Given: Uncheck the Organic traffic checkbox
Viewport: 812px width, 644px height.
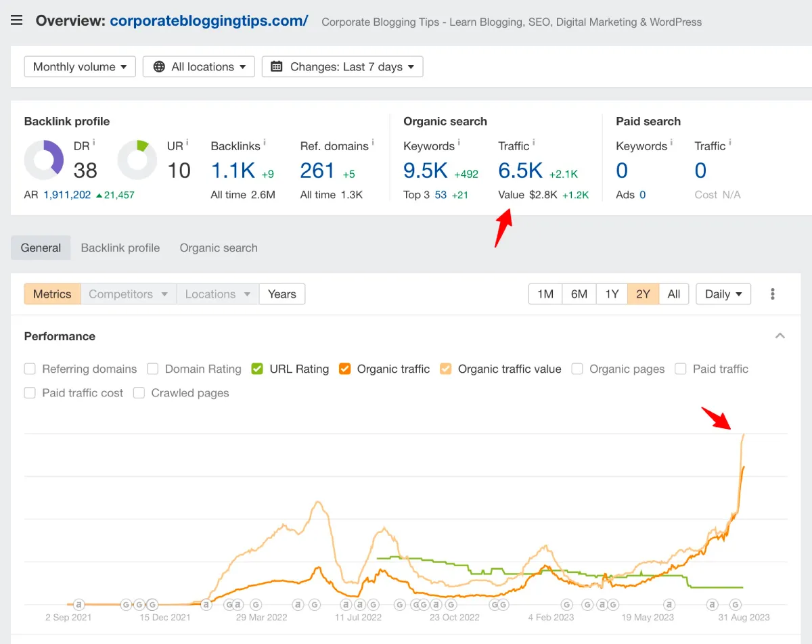Looking at the screenshot, I should (x=345, y=369).
